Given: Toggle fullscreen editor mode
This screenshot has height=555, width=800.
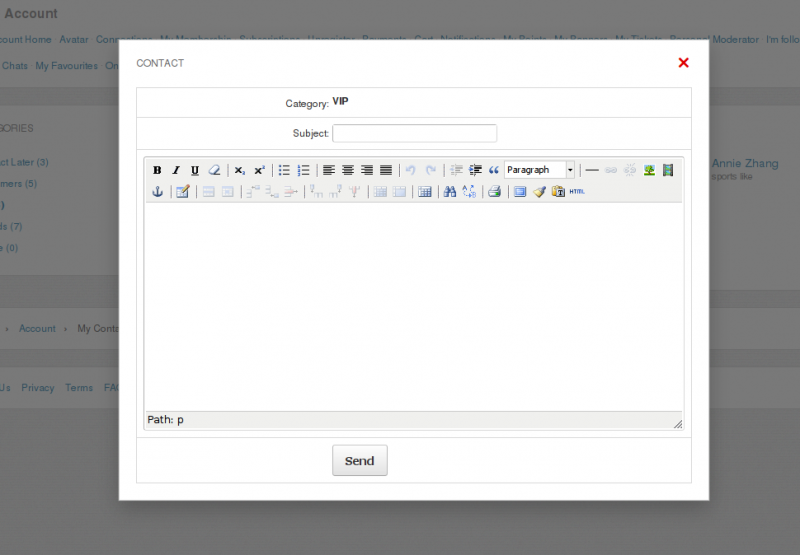Looking at the screenshot, I should pos(520,192).
